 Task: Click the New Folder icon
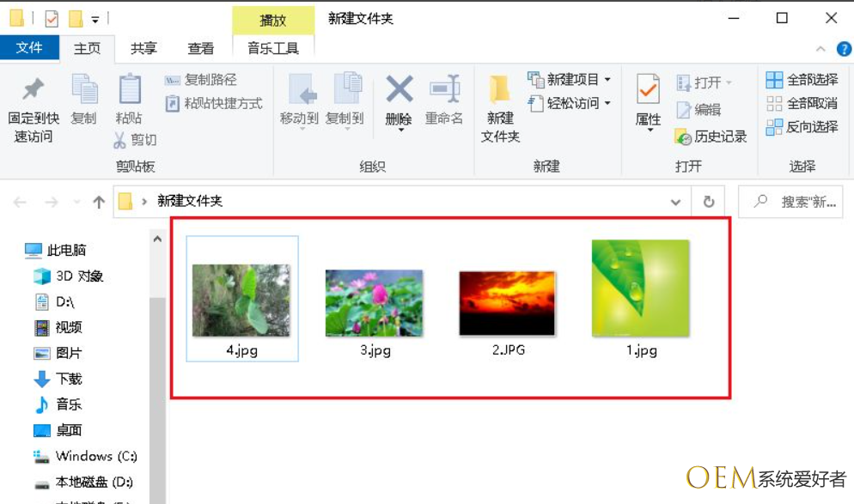coord(500,91)
